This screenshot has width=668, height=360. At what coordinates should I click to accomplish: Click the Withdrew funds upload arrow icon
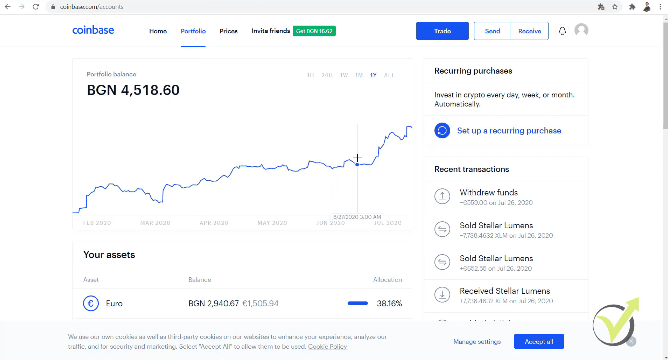point(442,196)
